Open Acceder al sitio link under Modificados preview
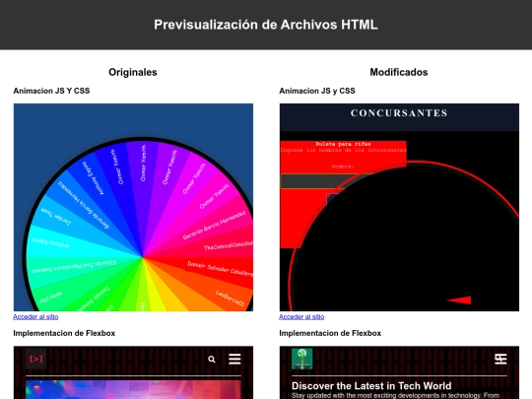The width and height of the screenshot is (532, 399). click(x=301, y=316)
